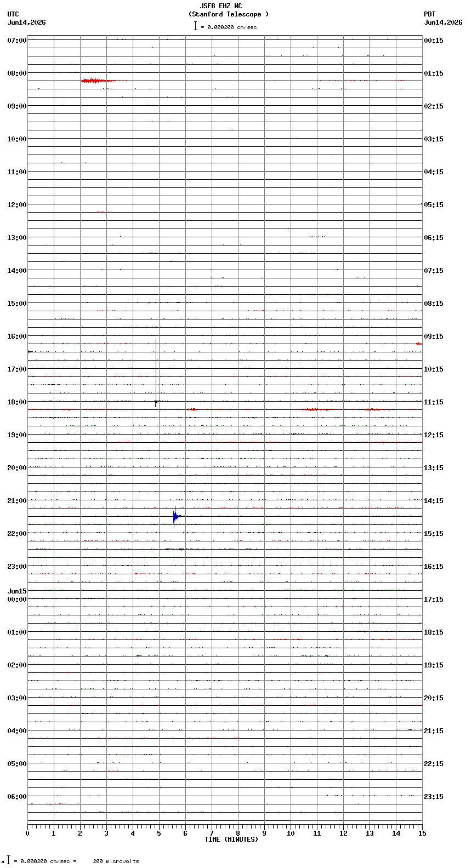Click the '(Stanford Telescope )' subtitle
Viewport: 466px width, 868px height.
click(229, 14)
